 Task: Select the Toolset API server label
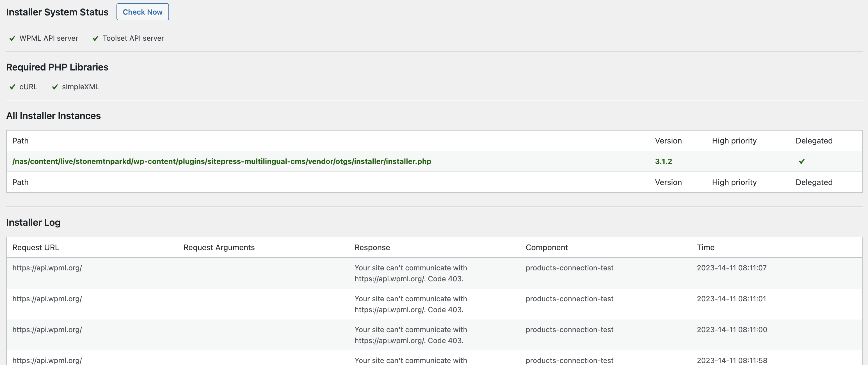(x=133, y=38)
